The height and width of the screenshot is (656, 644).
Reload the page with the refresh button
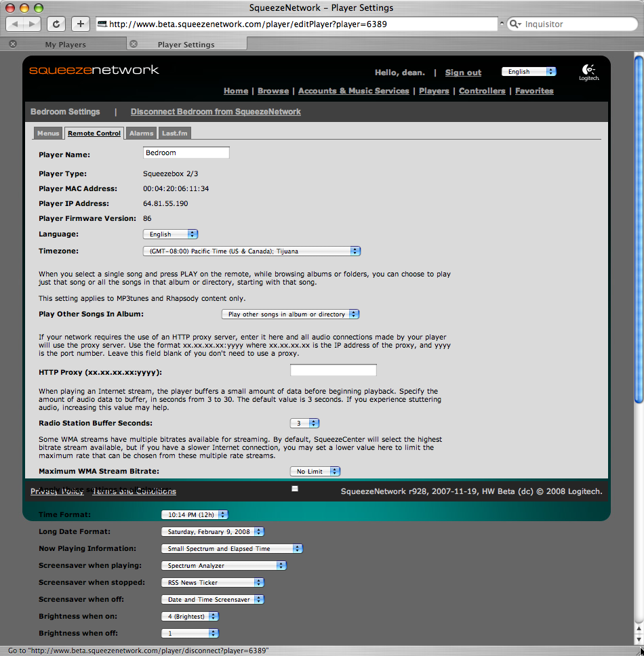point(56,24)
